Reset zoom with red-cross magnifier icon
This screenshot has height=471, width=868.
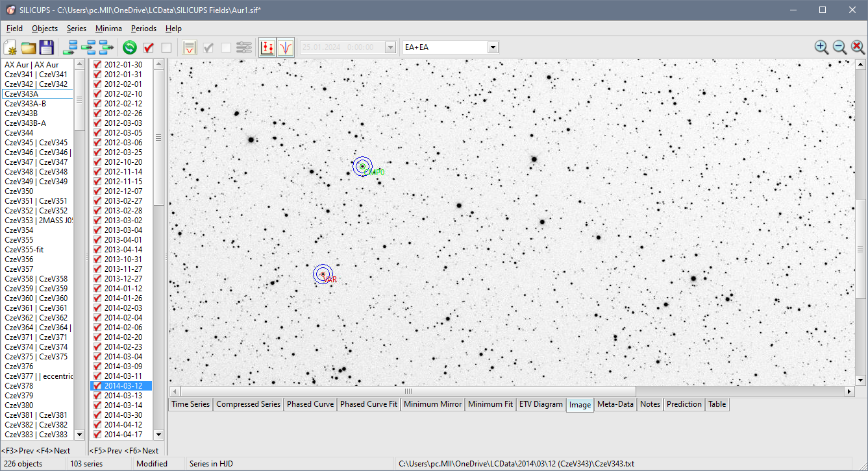[x=858, y=47]
